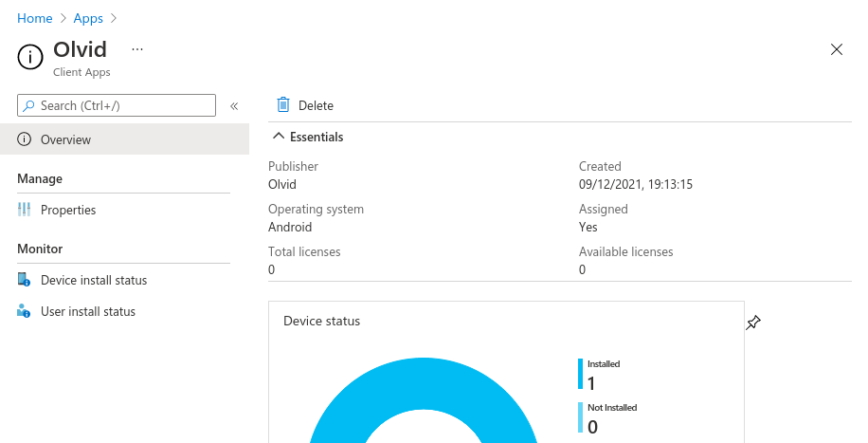Click the User install status icon

[x=24, y=311]
